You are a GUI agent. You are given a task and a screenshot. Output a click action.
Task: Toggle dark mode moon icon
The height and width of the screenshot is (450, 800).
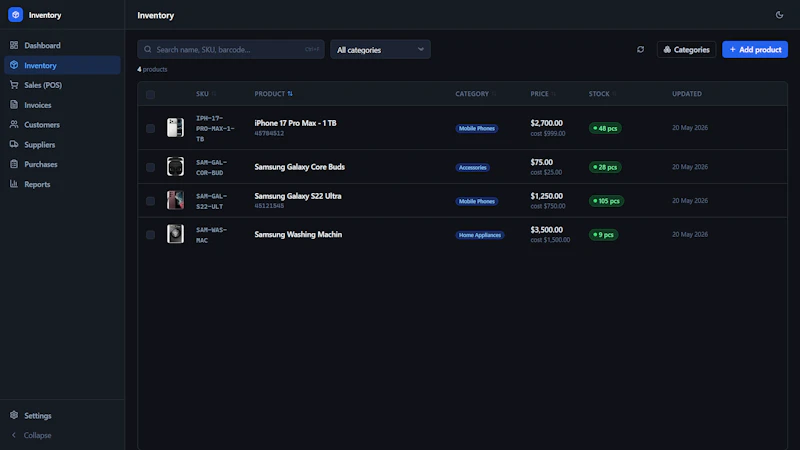(779, 15)
